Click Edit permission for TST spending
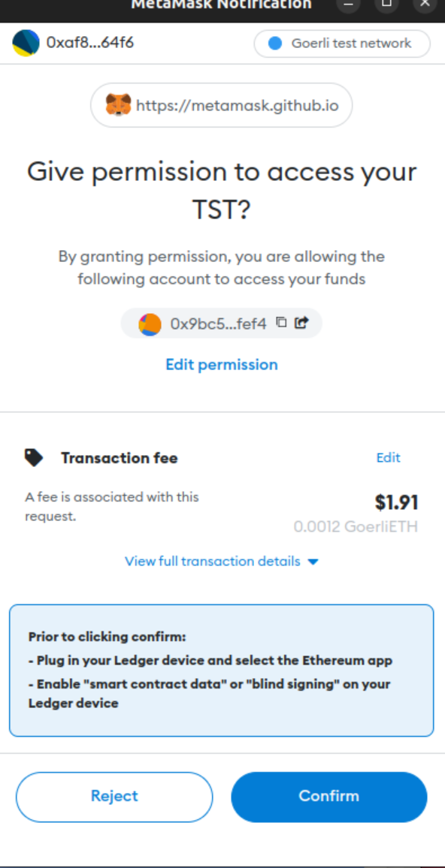Screen dimensions: 445x868 [x=221, y=364]
